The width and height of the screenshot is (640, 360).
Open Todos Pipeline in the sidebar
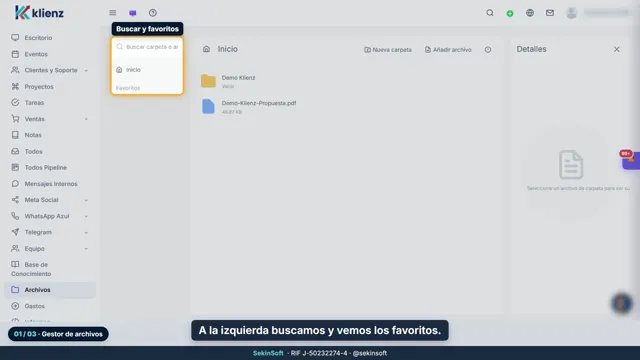[50, 167]
